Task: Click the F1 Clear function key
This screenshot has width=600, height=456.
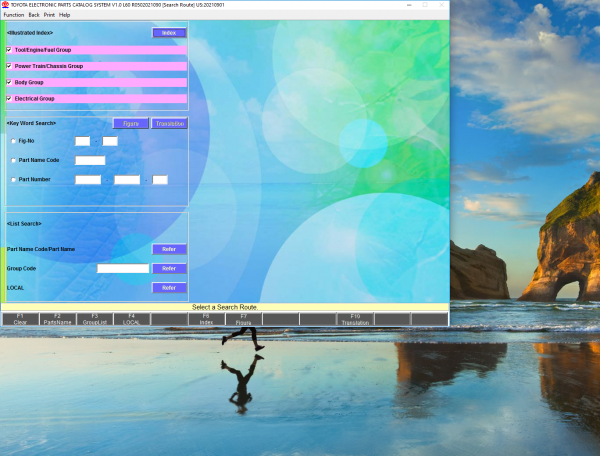Action: pos(21,319)
